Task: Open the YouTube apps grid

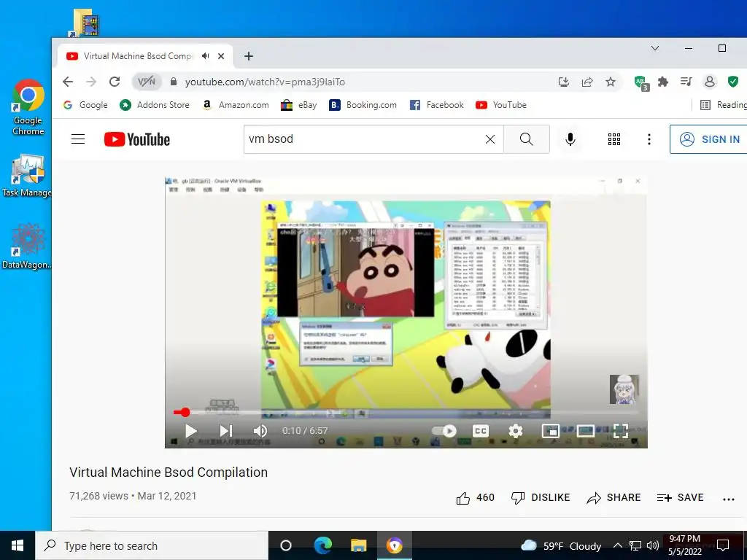Action: [614, 139]
